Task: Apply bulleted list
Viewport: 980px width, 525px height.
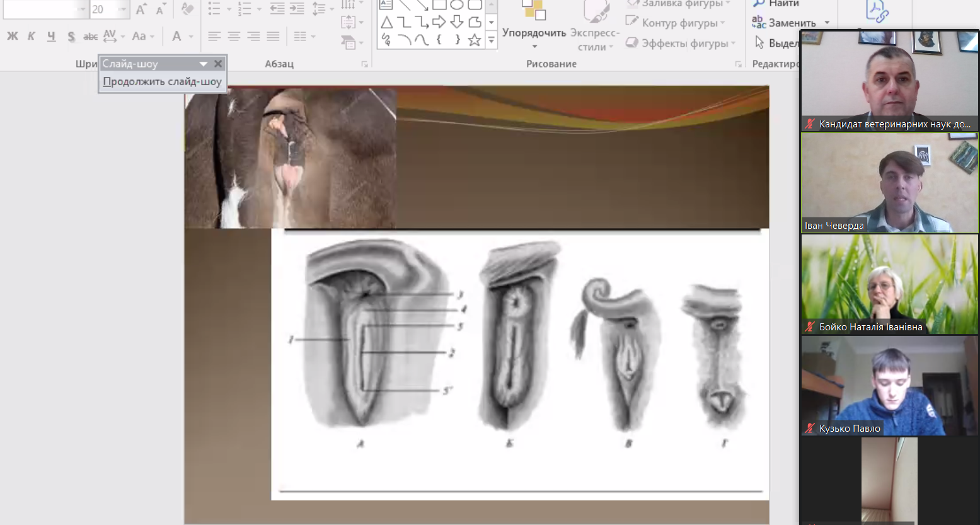Action: click(x=214, y=9)
